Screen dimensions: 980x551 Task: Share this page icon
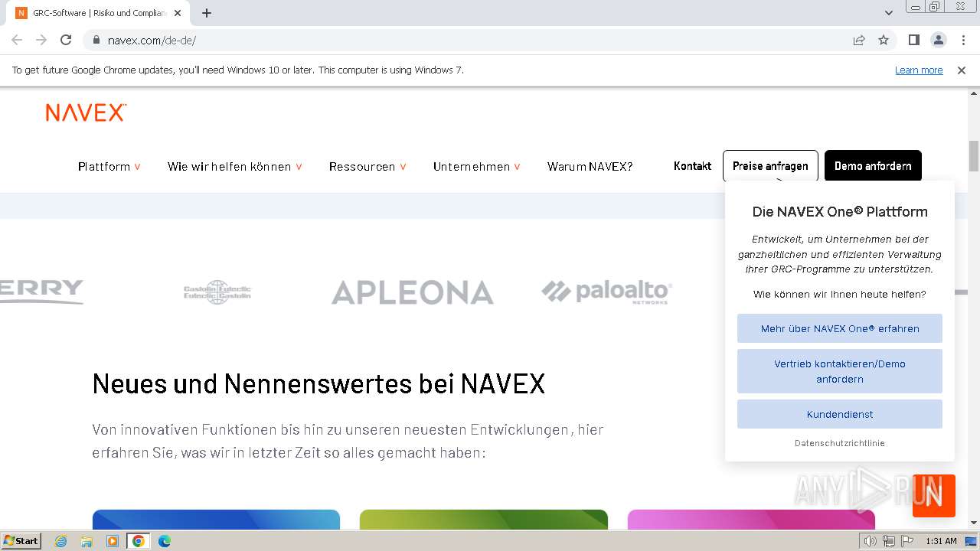[x=859, y=40]
